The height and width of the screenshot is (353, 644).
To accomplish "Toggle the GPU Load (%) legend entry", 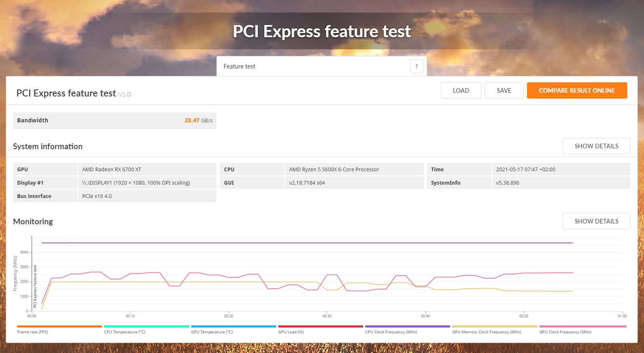I will (x=320, y=329).
